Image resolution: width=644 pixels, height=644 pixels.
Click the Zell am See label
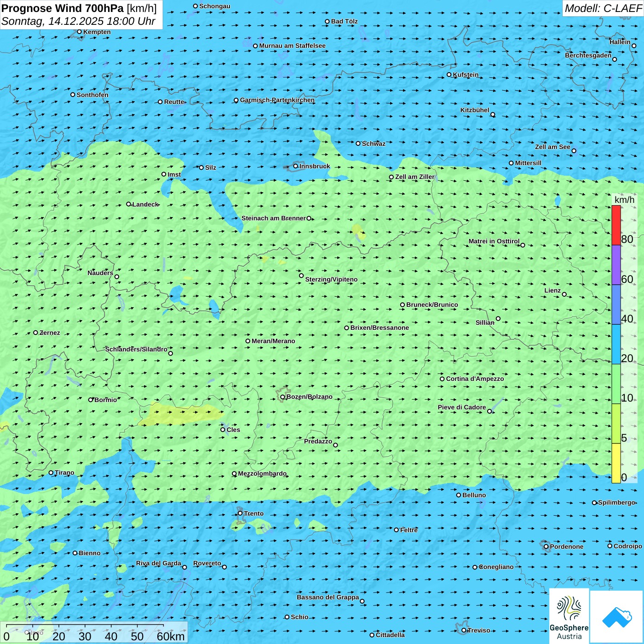(x=552, y=147)
